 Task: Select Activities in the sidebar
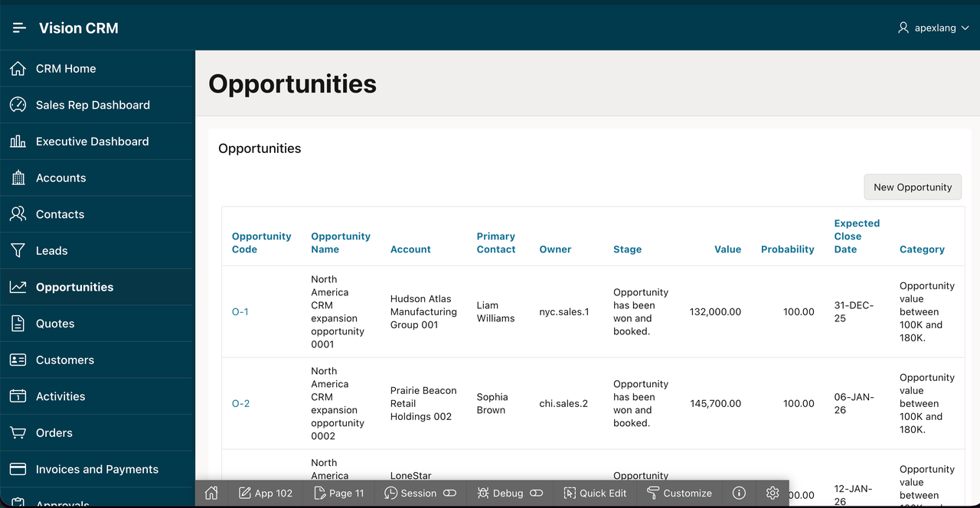(x=97, y=396)
